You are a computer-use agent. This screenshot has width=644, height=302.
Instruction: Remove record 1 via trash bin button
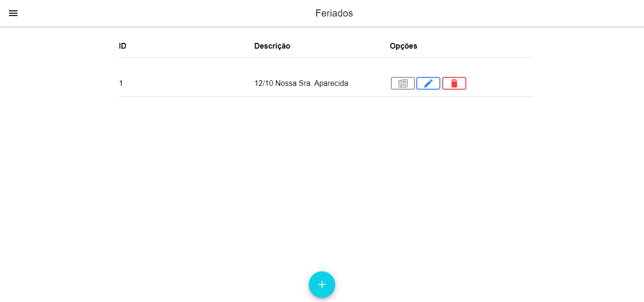pyautogui.click(x=454, y=84)
